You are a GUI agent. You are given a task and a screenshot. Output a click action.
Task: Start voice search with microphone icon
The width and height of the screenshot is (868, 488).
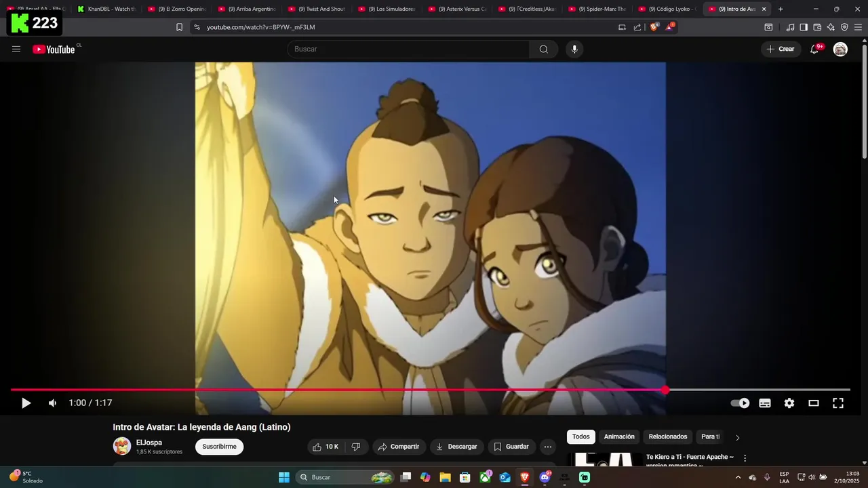point(574,49)
